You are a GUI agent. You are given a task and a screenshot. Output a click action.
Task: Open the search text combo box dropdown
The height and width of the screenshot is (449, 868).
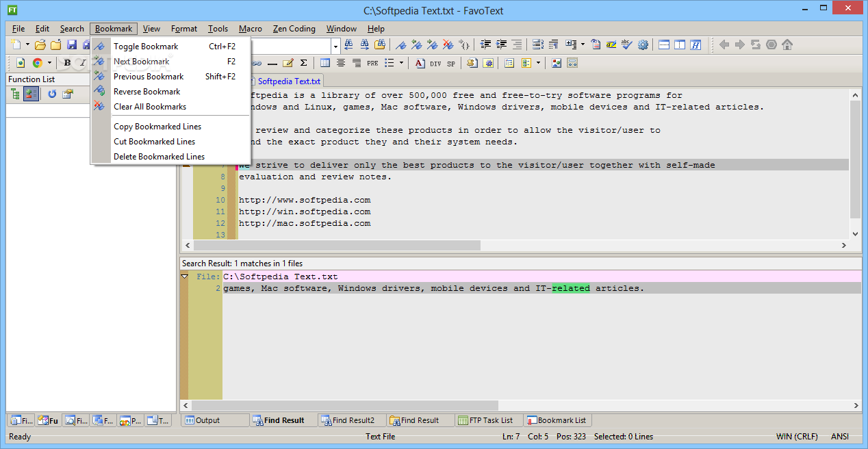point(335,46)
